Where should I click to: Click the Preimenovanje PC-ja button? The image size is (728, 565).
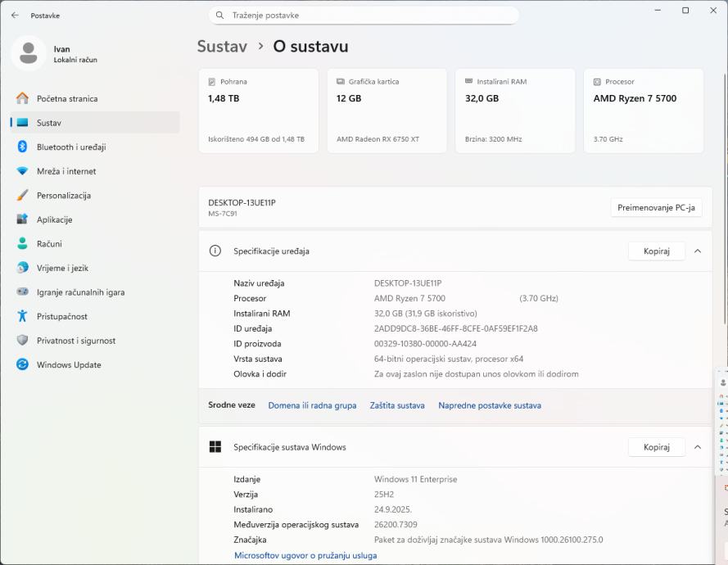[x=656, y=208]
